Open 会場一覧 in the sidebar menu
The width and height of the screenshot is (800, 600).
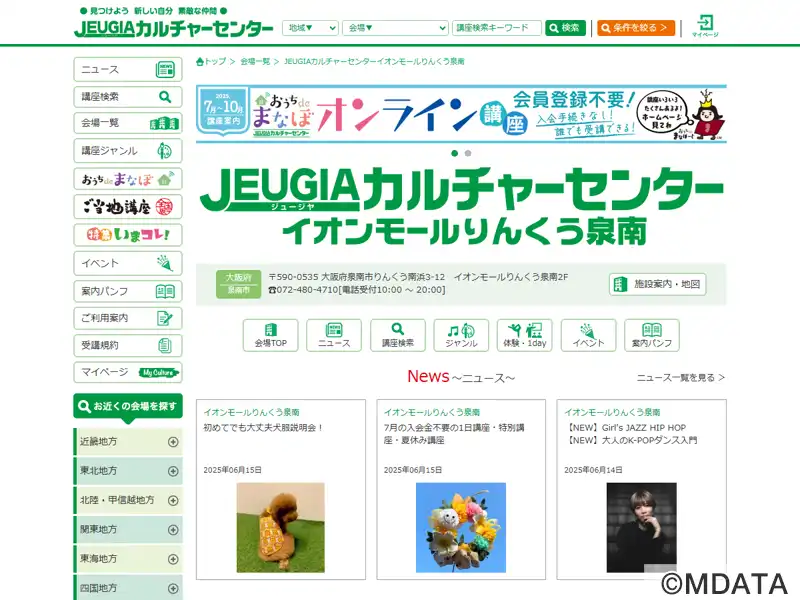click(128, 123)
